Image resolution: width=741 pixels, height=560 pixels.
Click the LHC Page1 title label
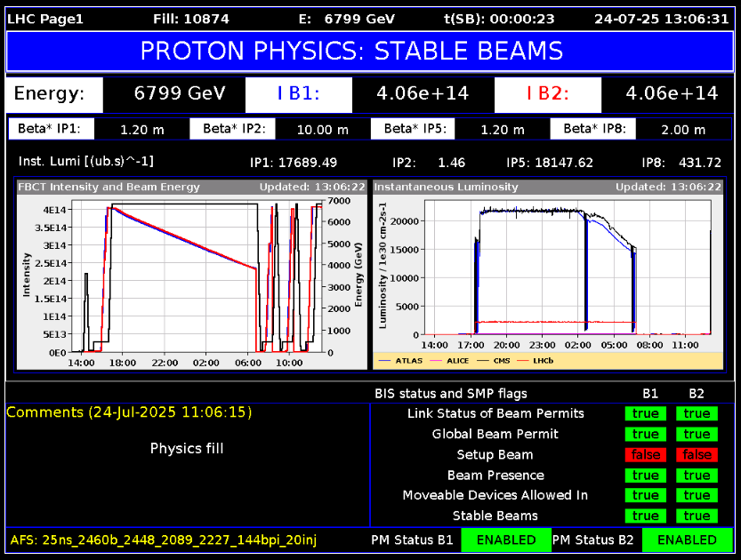click(45, 18)
